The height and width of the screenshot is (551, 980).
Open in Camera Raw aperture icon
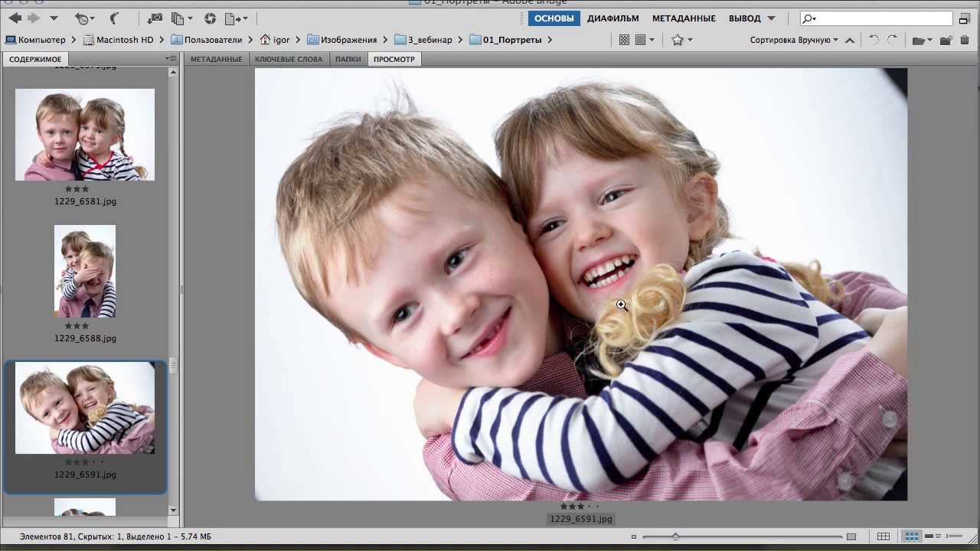(210, 18)
